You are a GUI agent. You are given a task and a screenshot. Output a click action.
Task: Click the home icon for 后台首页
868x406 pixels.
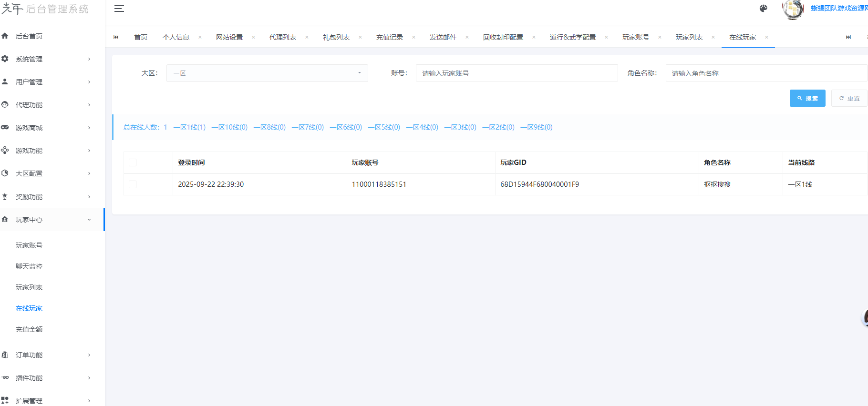(5, 36)
